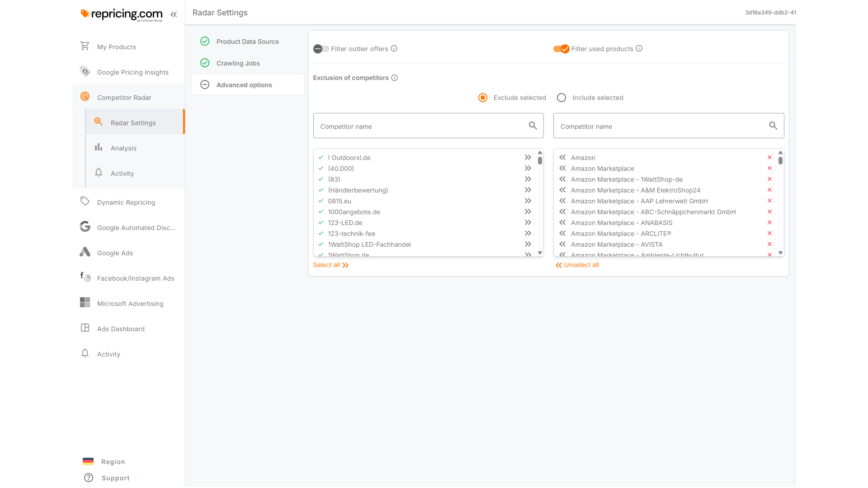Remove 'Amazon Marketplace - 1WattShop-de' with red X
The width and height of the screenshot is (868, 488).
coord(769,179)
